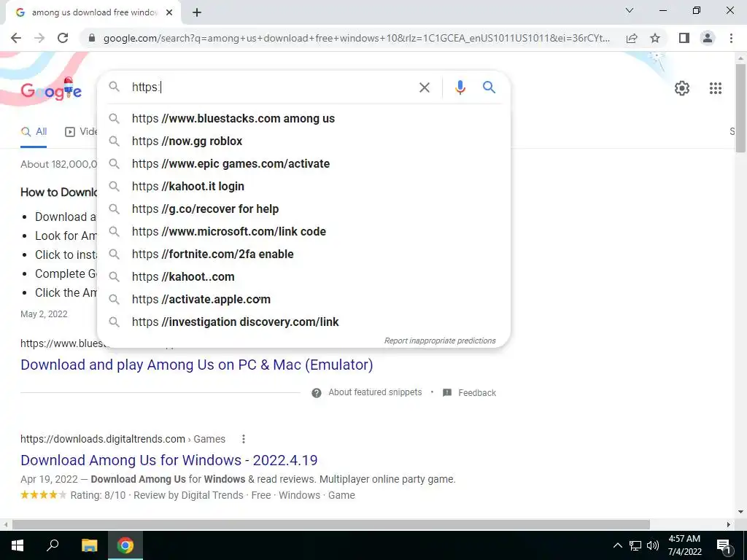Clear the search box with X
This screenshot has height=560, width=747.
[424, 87]
